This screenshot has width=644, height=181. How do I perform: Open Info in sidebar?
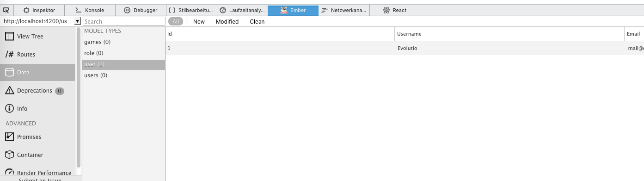(37, 109)
